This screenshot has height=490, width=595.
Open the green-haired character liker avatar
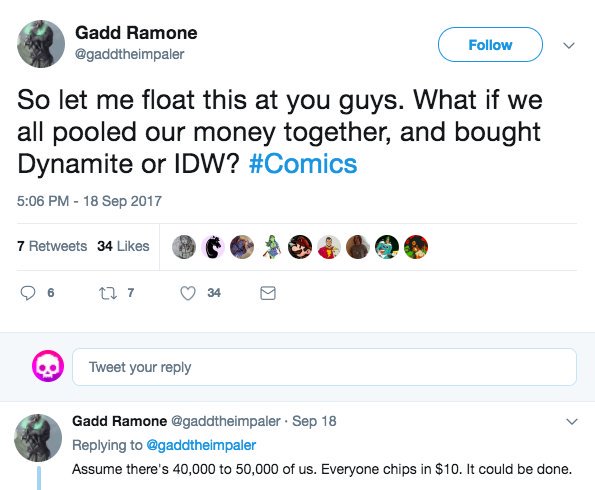(271, 247)
